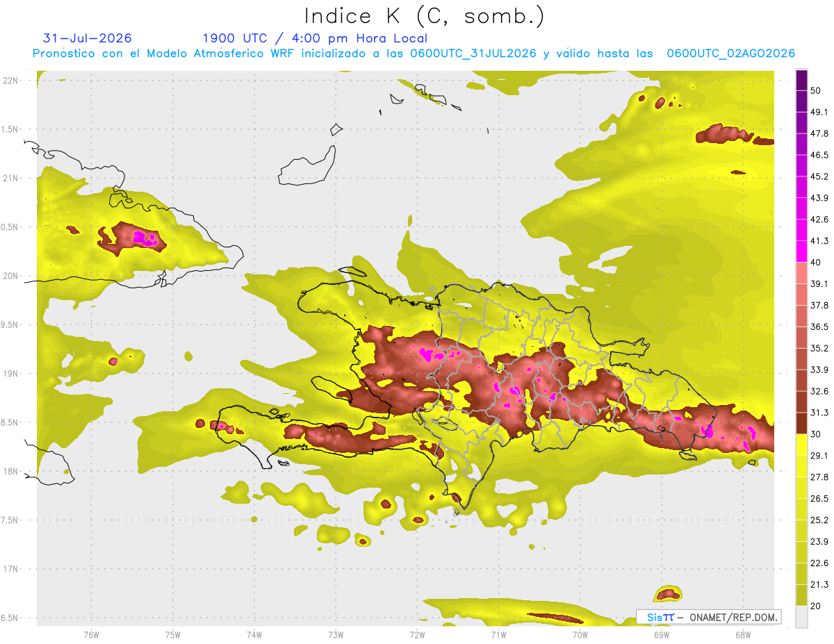The width and height of the screenshot is (834, 644).
Task: Click the "68W" longitude label
Action: pyautogui.click(x=742, y=634)
